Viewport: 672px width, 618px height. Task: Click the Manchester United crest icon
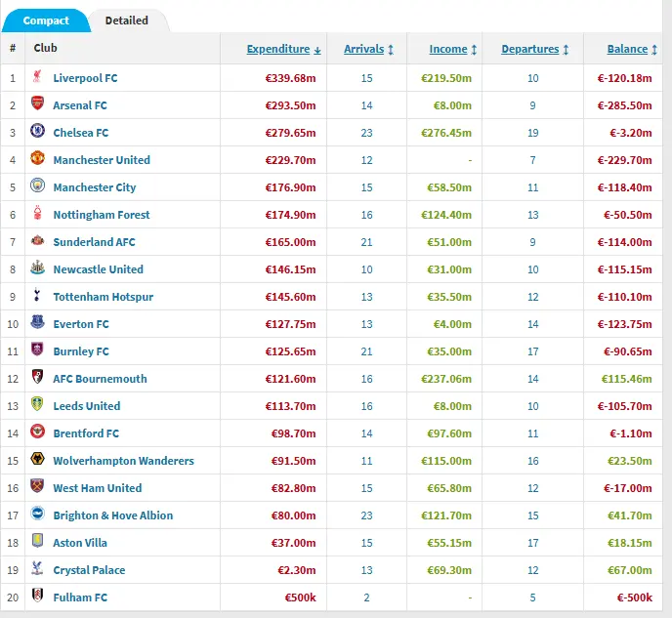point(37,159)
